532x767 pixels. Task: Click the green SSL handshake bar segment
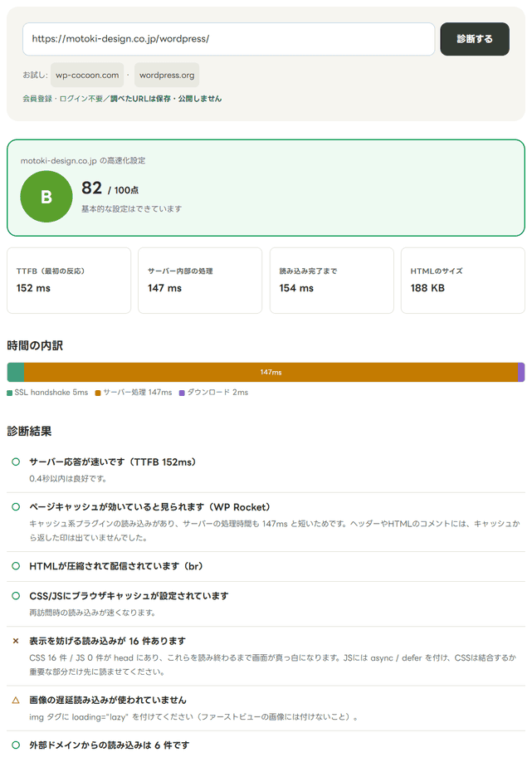pos(16,372)
